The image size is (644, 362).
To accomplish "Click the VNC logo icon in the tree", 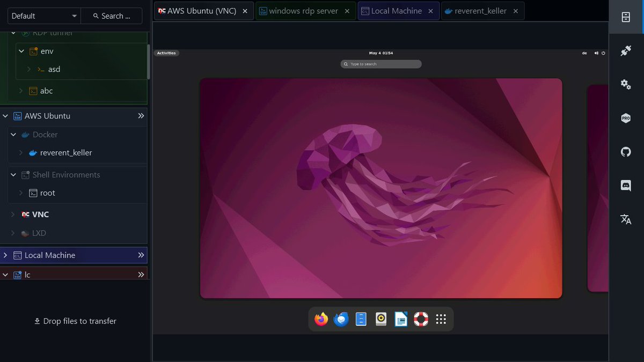I will pyautogui.click(x=25, y=215).
